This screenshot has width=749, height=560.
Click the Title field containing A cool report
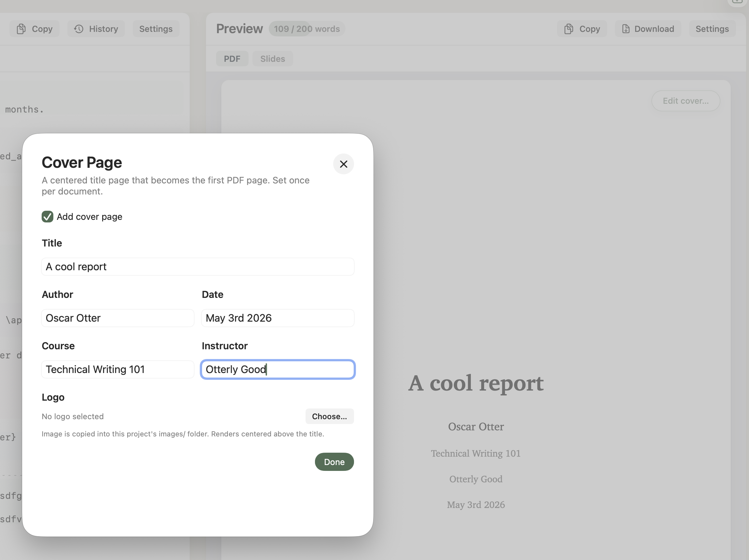[x=198, y=267]
